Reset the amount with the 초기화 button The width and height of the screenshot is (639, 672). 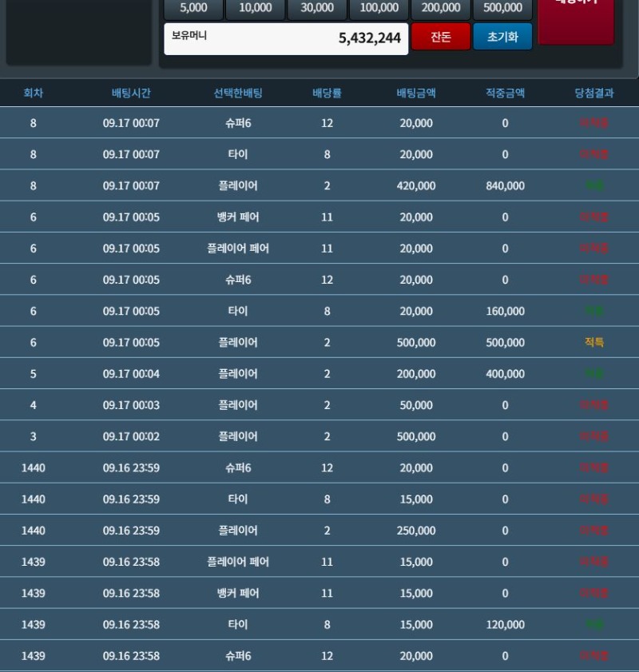click(502, 37)
